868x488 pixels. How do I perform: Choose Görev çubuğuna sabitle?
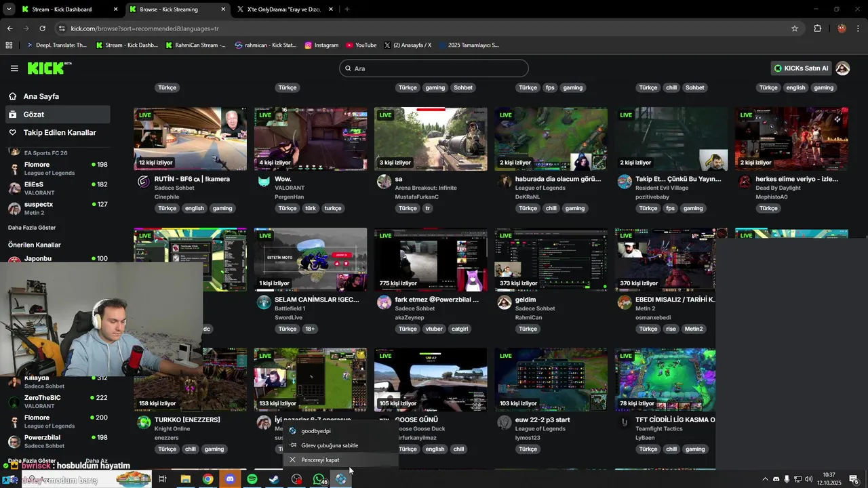click(x=341, y=445)
